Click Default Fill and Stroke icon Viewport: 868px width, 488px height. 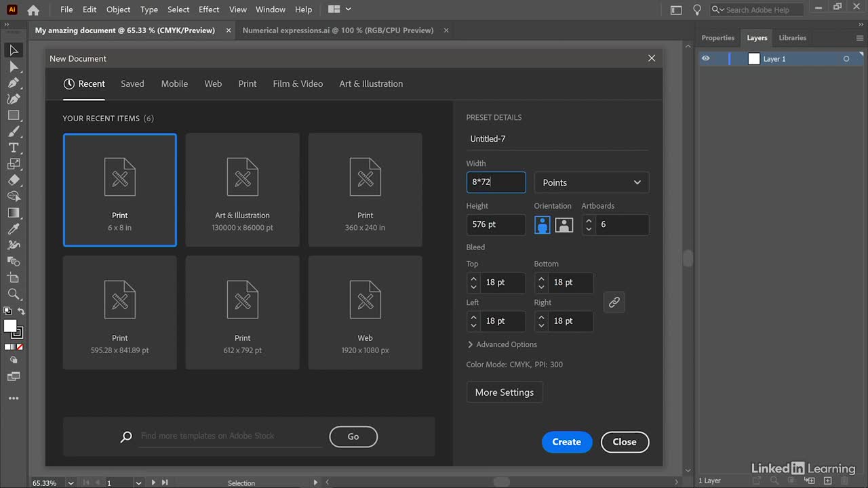pos(7,312)
